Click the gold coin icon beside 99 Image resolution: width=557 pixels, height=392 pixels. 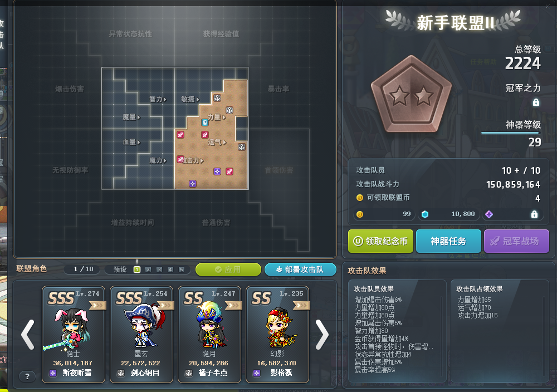click(x=360, y=214)
